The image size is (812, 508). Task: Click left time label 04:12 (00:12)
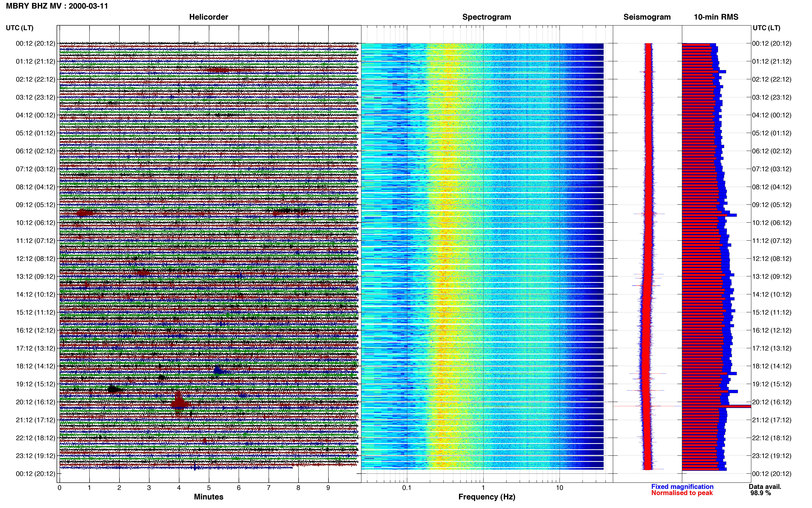point(36,115)
